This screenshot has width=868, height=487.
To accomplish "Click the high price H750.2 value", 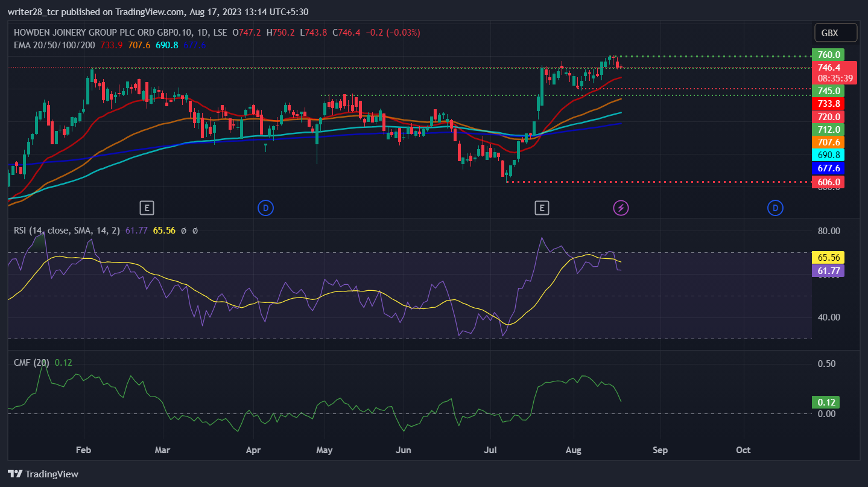I will [282, 32].
